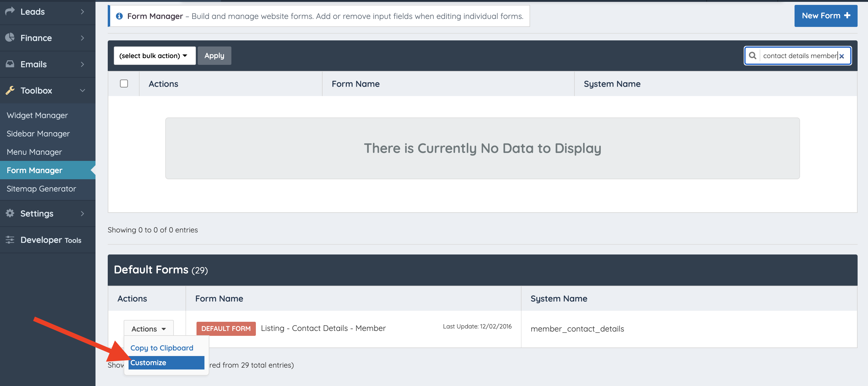868x386 pixels.
Task: Click the Finance pie chart icon
Action: click(10, 37)
